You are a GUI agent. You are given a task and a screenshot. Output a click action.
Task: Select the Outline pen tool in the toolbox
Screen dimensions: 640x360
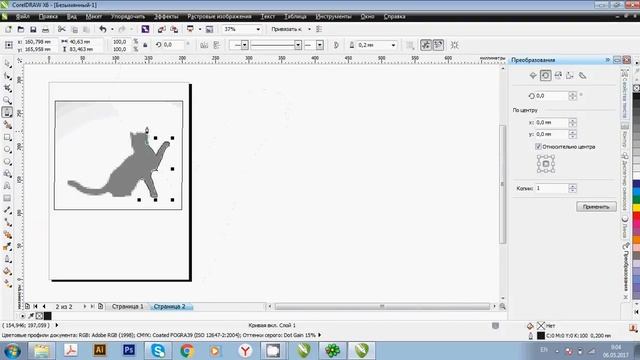click(x=7, y=259)
